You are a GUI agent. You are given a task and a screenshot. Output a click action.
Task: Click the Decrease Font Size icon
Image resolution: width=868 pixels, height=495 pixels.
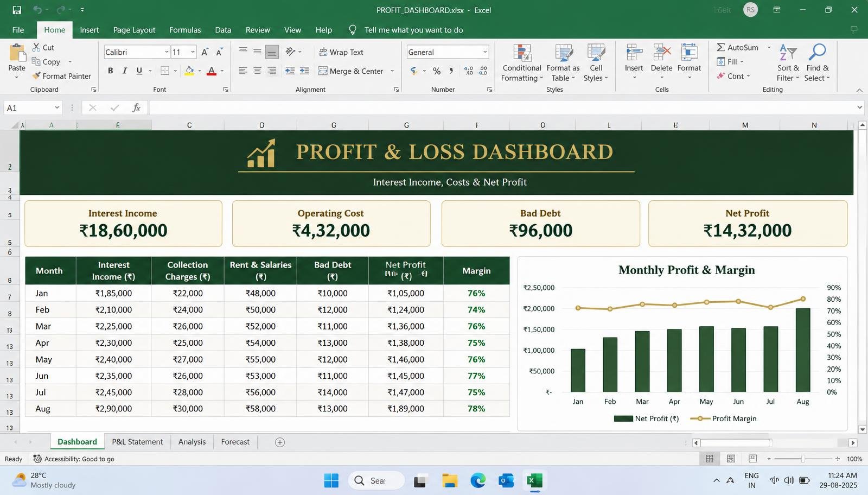[x=219, y=52]
